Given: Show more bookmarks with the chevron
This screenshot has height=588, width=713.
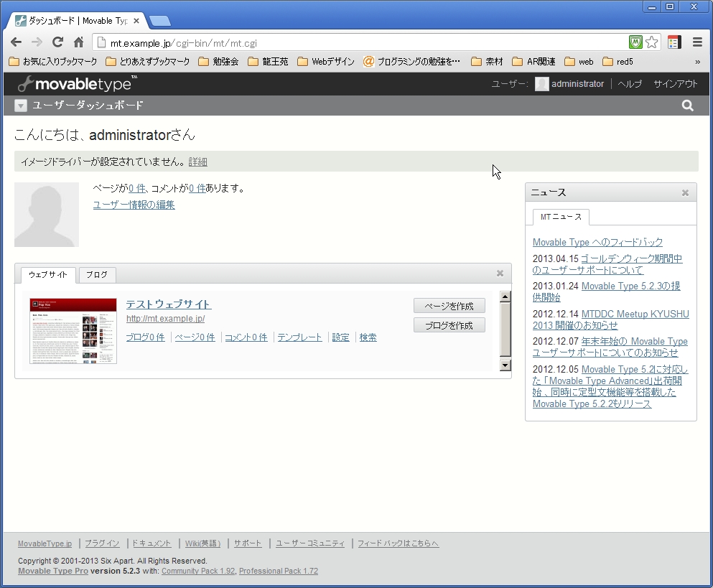Looking at the screenshot, I should pyautogui.click(x=697, y=62).
